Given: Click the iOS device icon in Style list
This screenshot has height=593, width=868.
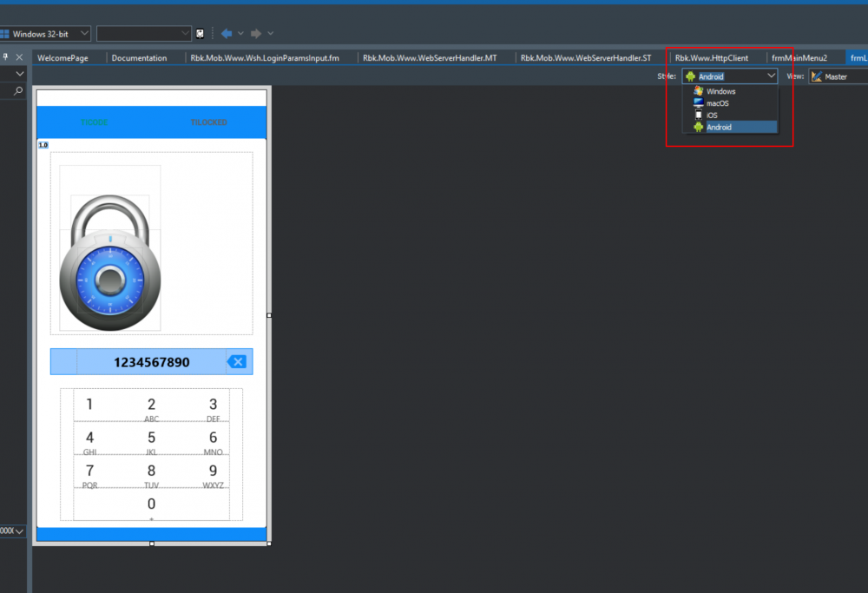Looking at the screenshot, I should [x=699, y=115].
